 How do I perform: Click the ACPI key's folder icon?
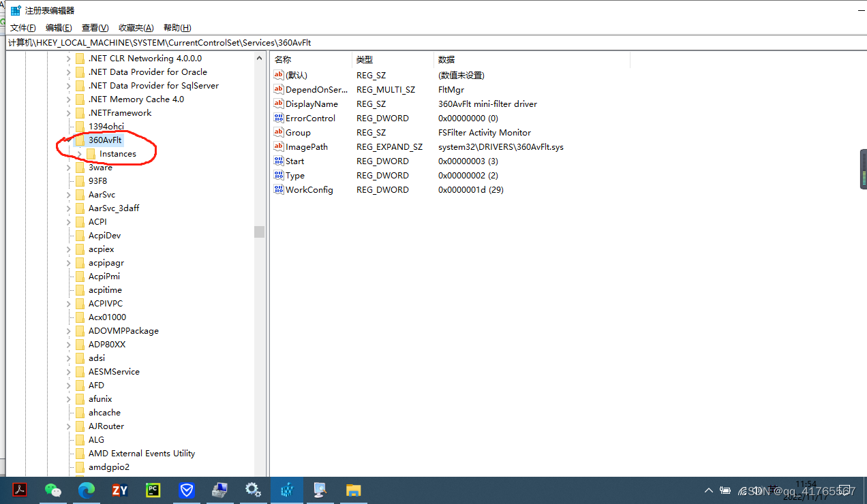tap(80, 221)
